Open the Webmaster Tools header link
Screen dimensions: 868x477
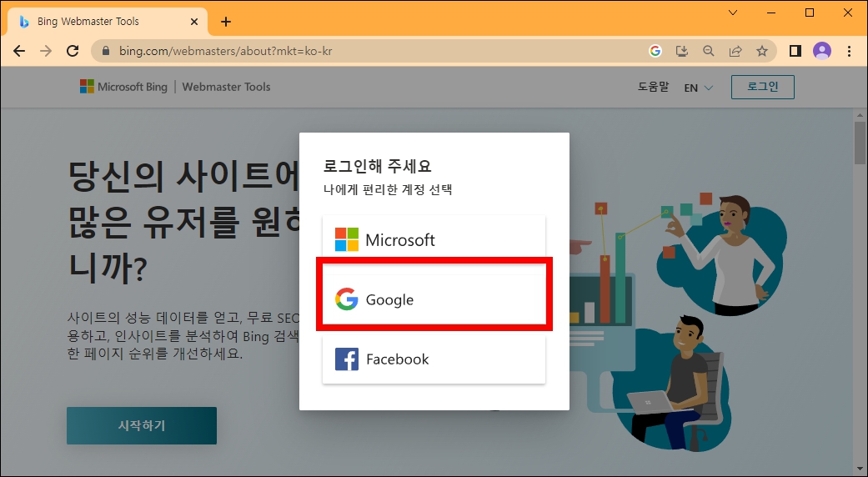click(226, 87)
